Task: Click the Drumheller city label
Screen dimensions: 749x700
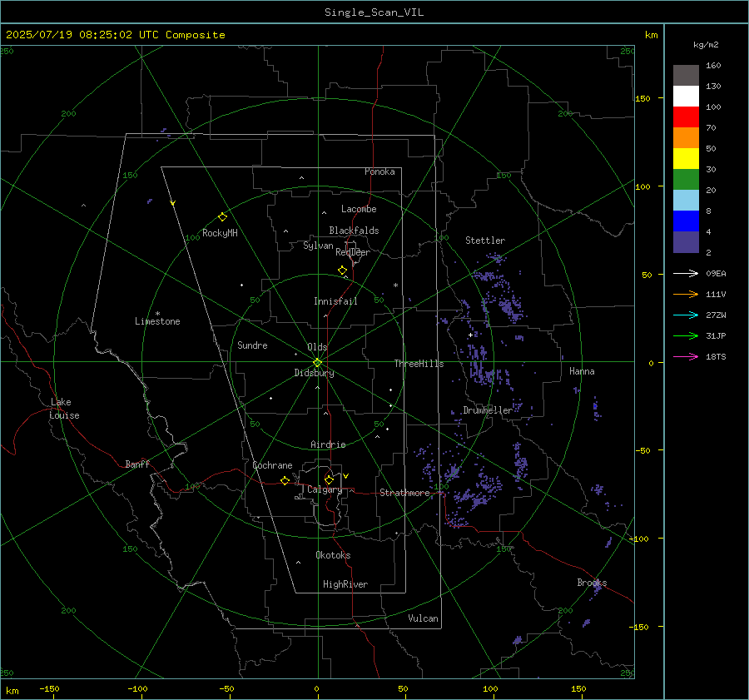Action: coord(488,410)
